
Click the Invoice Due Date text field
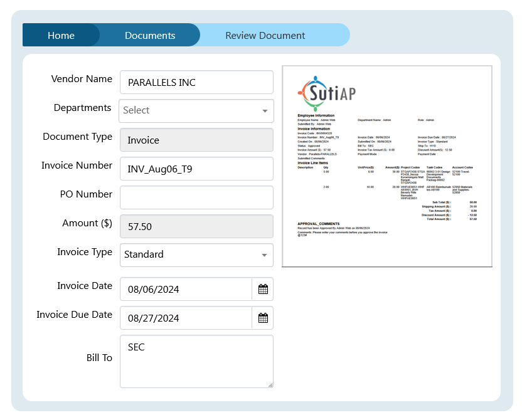coord(186,318)
